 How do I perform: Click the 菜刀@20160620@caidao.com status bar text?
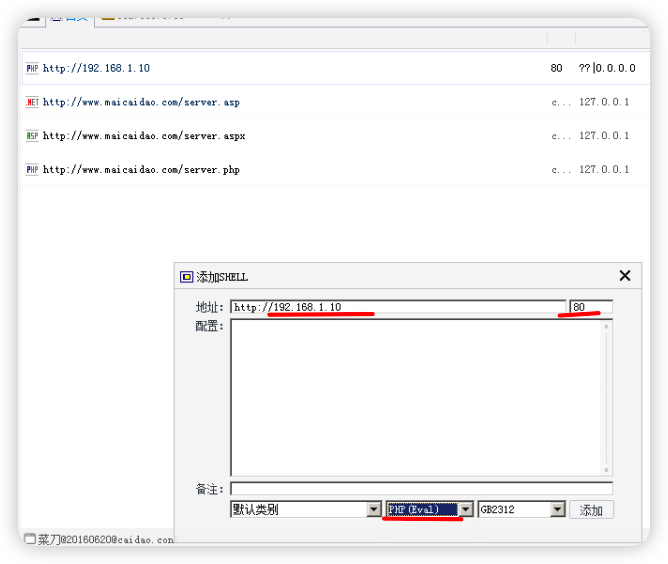click(106, 539)
